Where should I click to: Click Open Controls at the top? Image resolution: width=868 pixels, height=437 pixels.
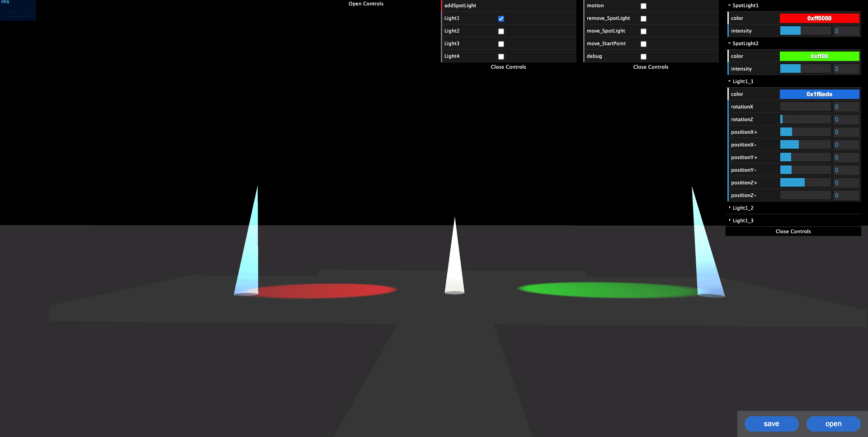click(366, 4)
